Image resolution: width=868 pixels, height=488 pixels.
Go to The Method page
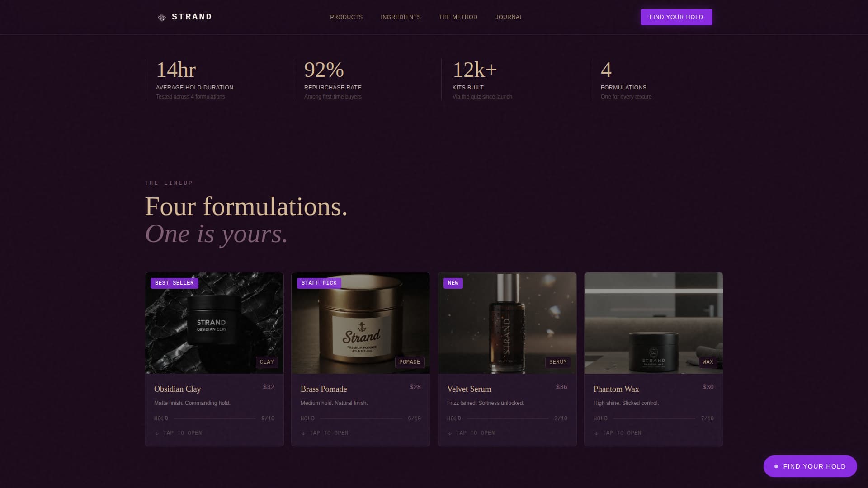[458, 17]
